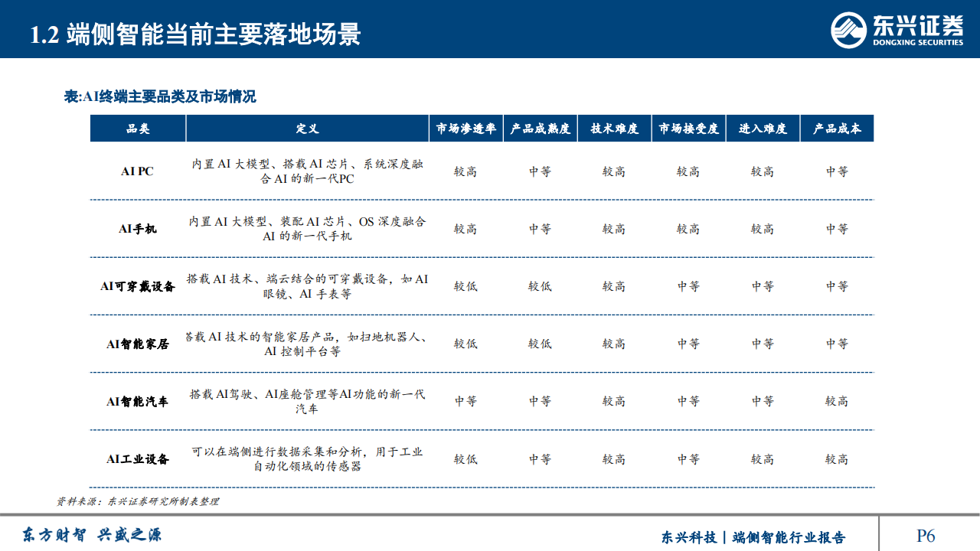Screen dimensions: 980x551
Task: Click the '进入难度' column header
Action: point(763,129)
